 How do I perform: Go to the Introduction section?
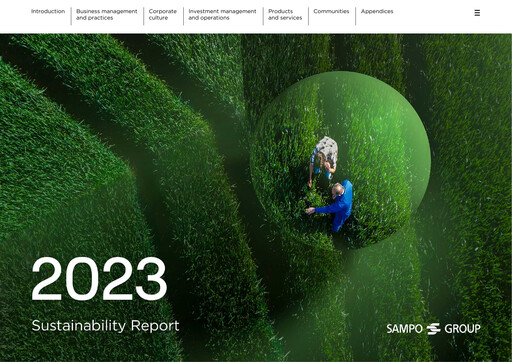[x=48, y=11]
